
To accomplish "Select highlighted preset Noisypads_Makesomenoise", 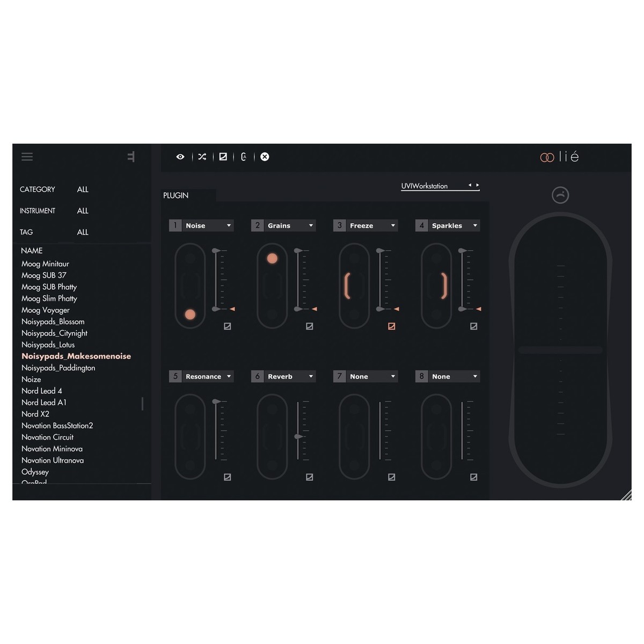I will click(76, 356).
